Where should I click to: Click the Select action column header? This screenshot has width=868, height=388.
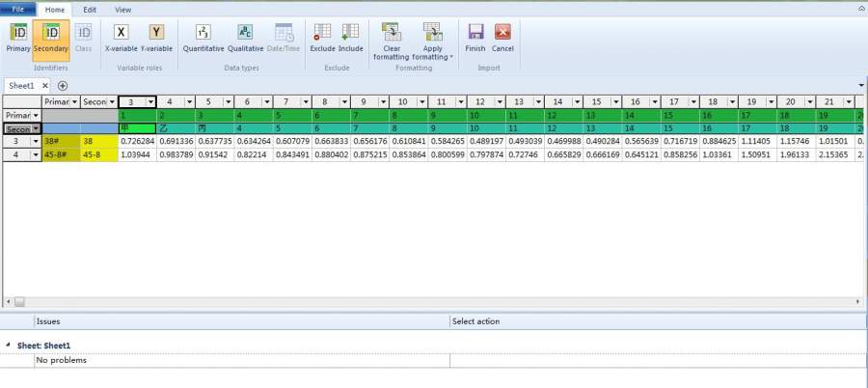click(x=658, y=321)
